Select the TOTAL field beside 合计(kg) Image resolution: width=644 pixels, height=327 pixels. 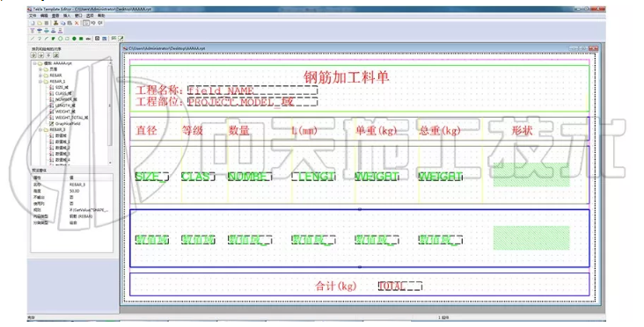point(400,286)
